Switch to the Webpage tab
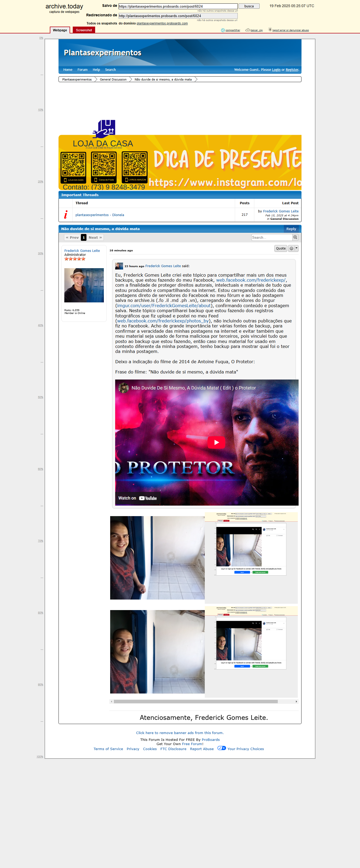This screenshot has height=868, width=360. (x=60, y=30)
